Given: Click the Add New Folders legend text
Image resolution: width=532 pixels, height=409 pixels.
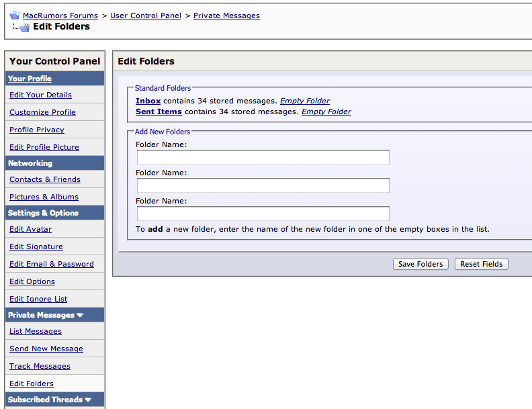Looking at the screenshot, I should pyautogui.click(x=163, y=132).
